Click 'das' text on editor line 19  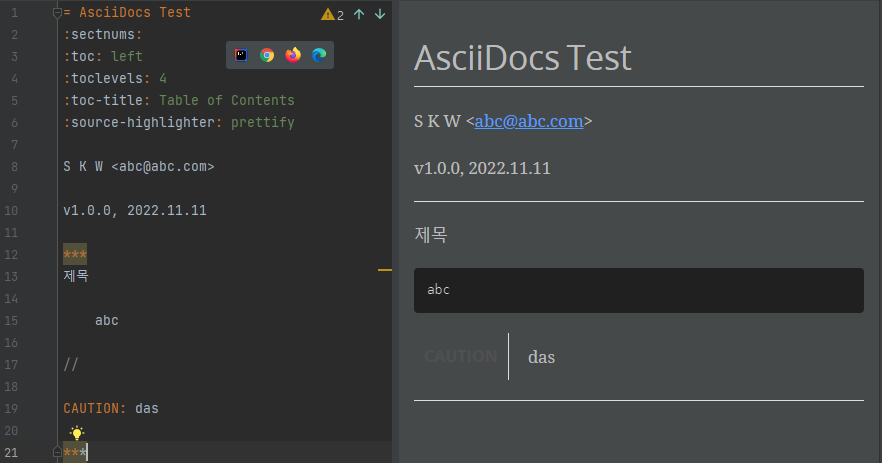tap(147, 408)
